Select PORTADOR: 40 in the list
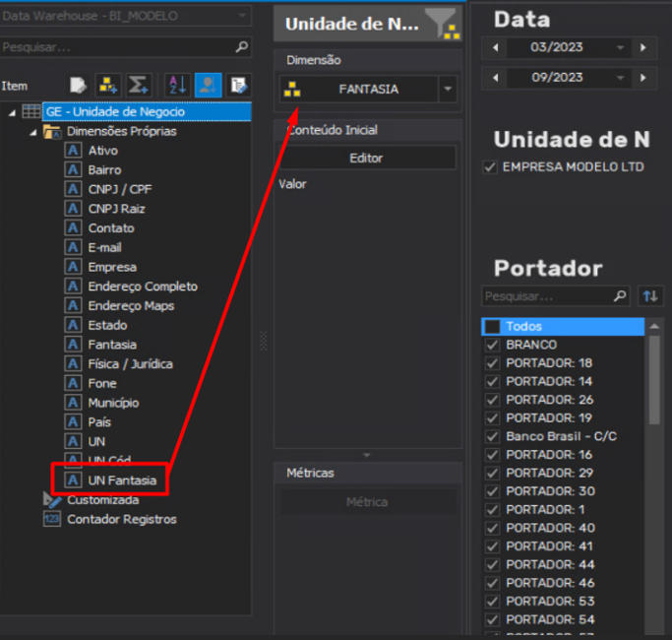Screen dimensions: 672x640 point(550,528)
